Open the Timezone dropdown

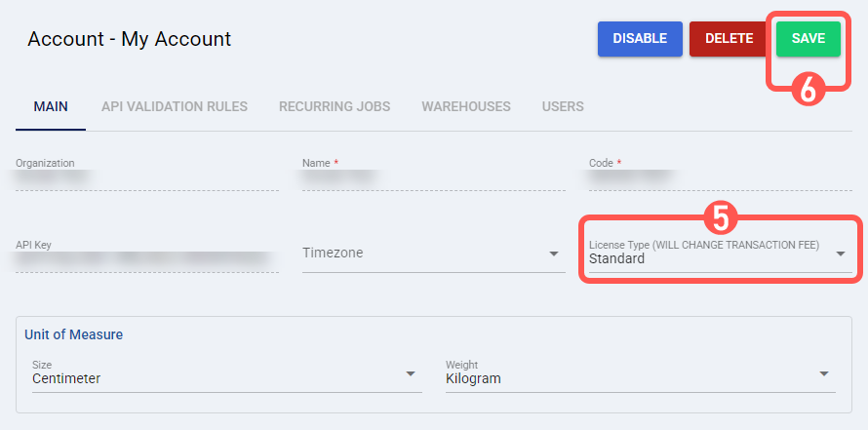(433, 254)
